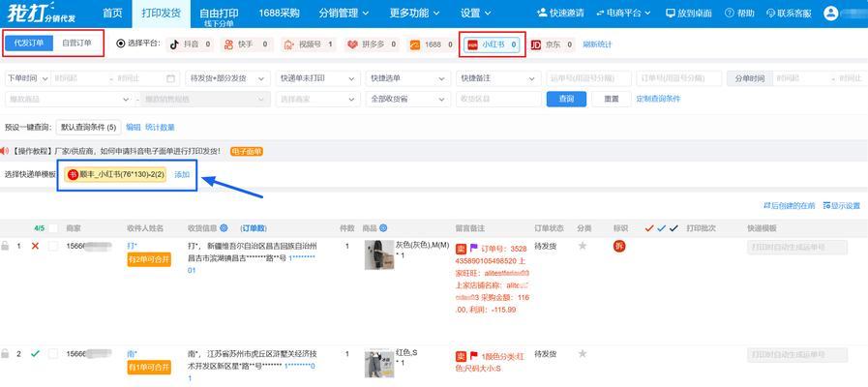The width and height of the screenshot is (868, 387).
Task: Select the 小红书 platform filter
Action: (x=492, y=45)
